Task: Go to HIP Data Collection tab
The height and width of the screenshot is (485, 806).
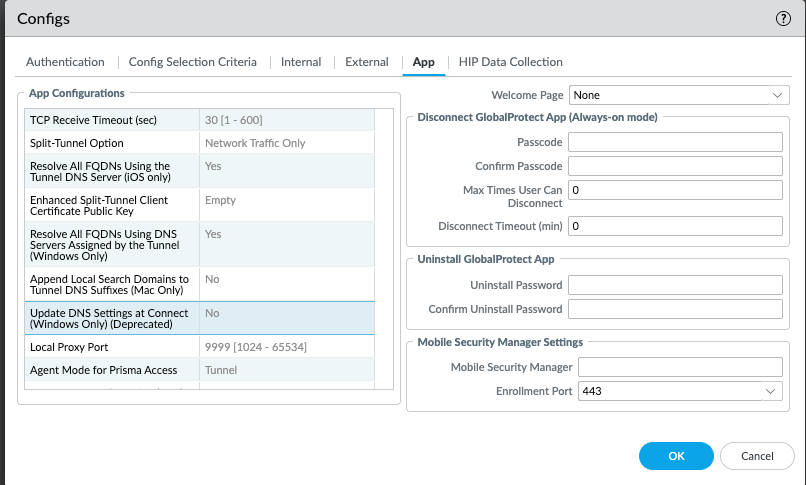Action: [510, 62]
